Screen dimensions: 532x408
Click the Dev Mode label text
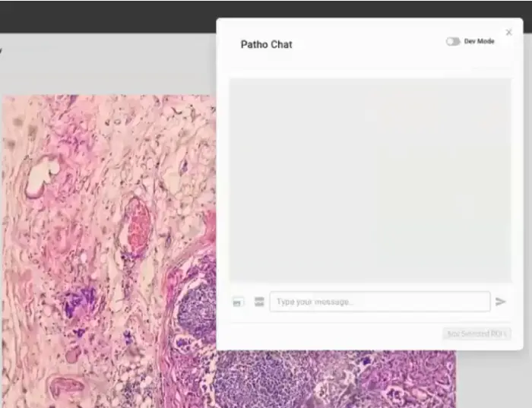[x=479, y=41]
